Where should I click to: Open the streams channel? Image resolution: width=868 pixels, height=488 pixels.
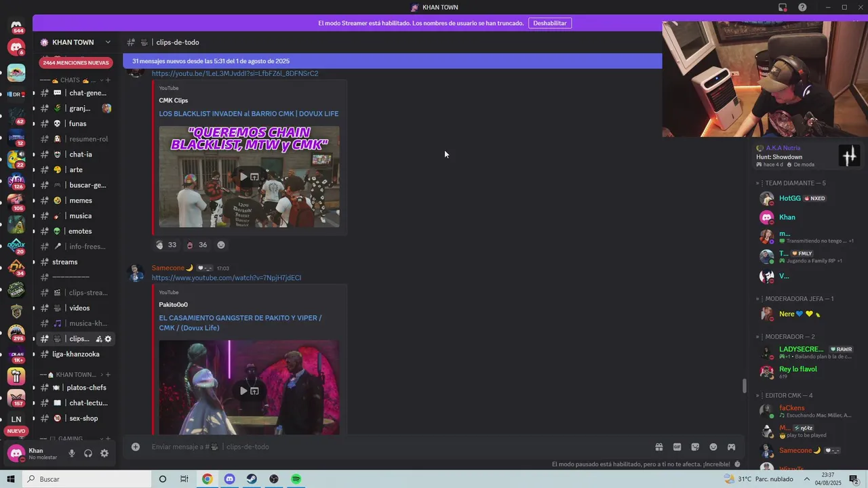[76, 262]
